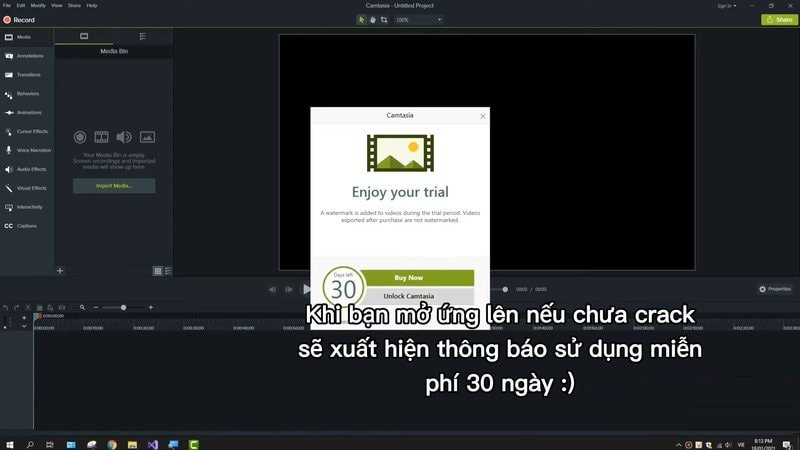The width and height of the screenshot is (800, 450).
Task: Select the crop tool
Action: 384,20
